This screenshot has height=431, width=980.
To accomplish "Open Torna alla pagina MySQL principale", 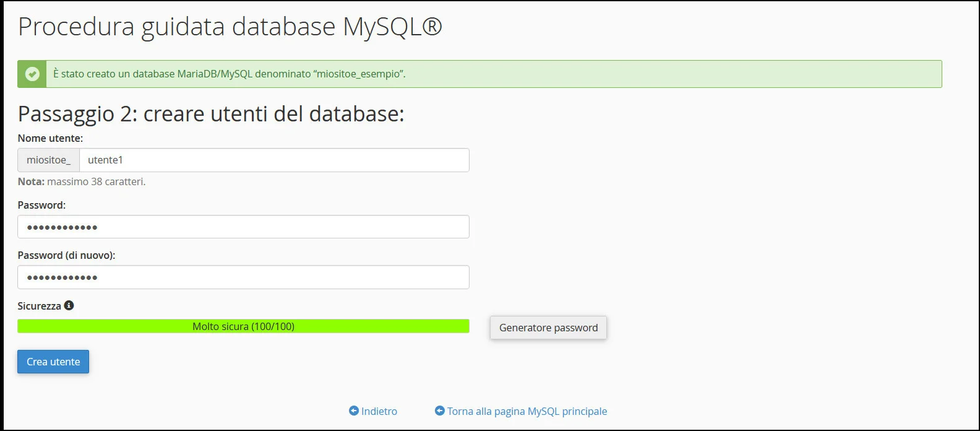I will (527, 411).
